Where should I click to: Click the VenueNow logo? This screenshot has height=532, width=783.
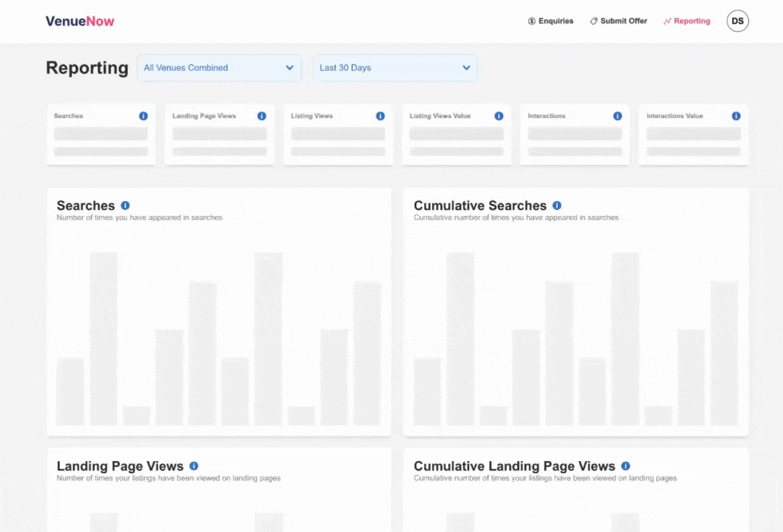80,21
